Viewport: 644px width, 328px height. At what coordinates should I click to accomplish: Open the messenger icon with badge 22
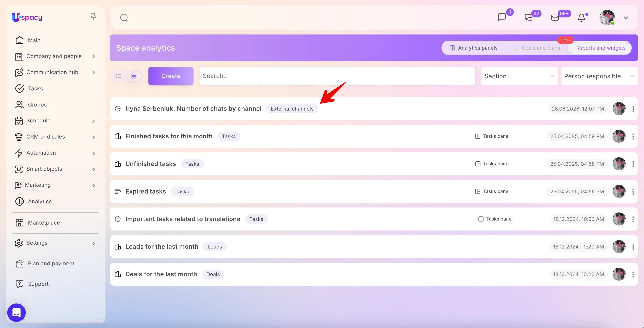pyautogui.click(x=529, y=17)
